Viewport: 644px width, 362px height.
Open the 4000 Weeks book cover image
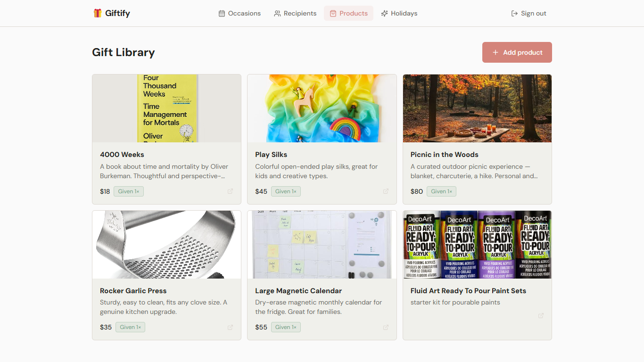(167, 108)
